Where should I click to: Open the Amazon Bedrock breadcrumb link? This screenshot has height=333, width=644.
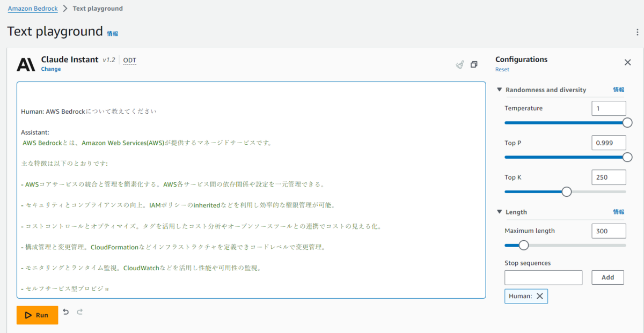[x=33, y=9]
